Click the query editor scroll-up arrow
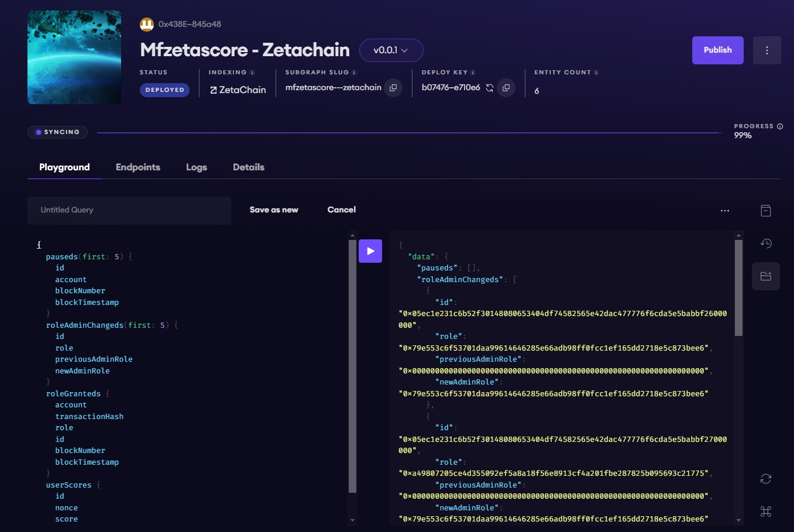794x532 pixels. click(x=352, y=235)
